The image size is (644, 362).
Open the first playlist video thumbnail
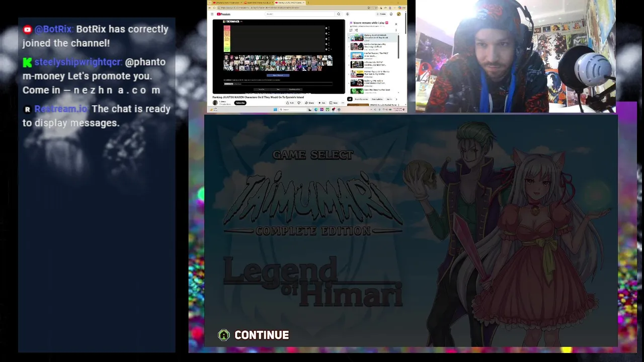click(x=357, y=38)
